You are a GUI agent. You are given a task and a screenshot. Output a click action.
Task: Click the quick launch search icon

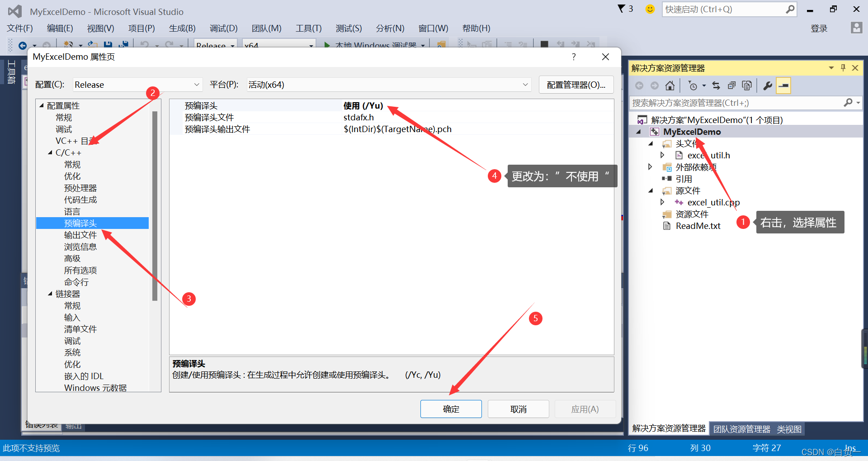coord(790,9)
